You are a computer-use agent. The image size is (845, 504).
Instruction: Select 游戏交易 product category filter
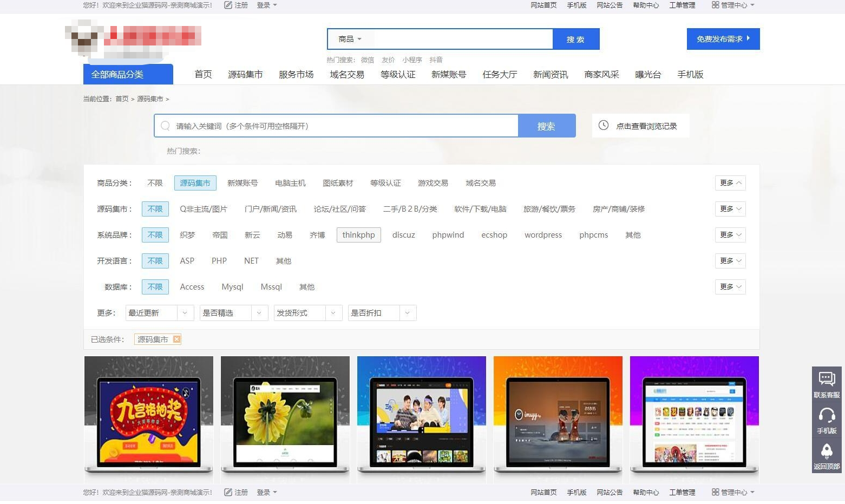433,183
